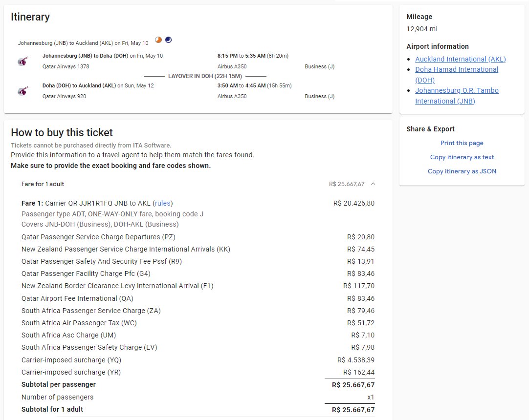
Task: Click the Qatar Airways logo for flight 1378
Action: point(23,62)
